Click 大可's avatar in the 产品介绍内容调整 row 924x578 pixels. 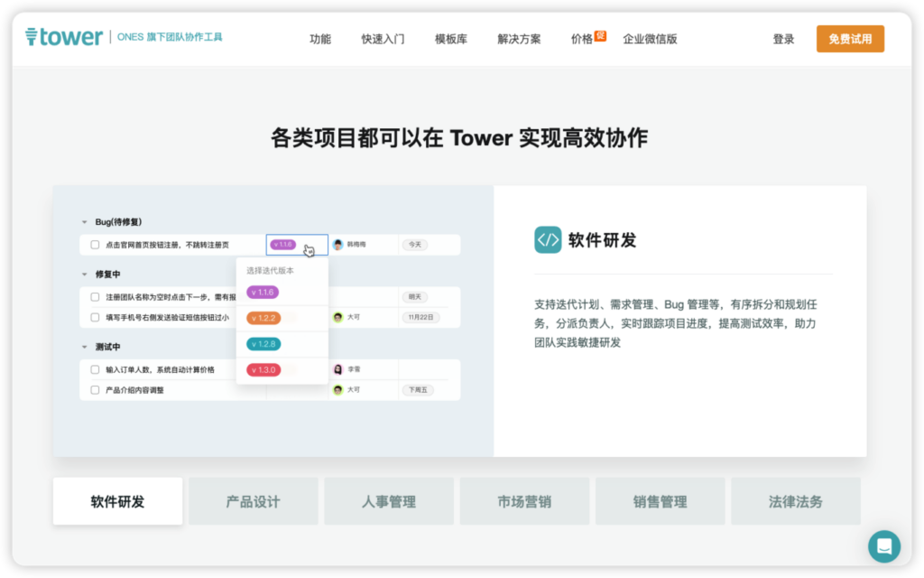[337, 390]
